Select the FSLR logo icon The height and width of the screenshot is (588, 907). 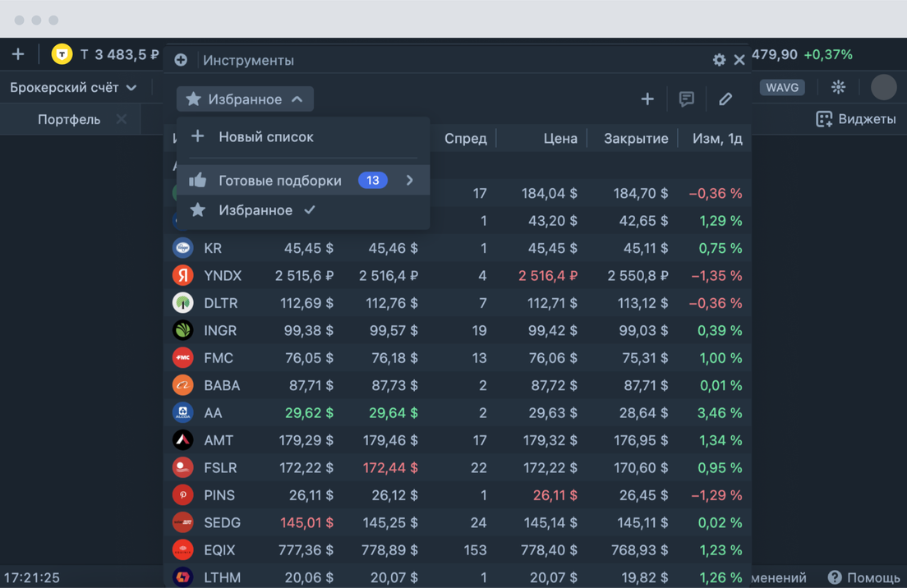[x=182, y=468]
